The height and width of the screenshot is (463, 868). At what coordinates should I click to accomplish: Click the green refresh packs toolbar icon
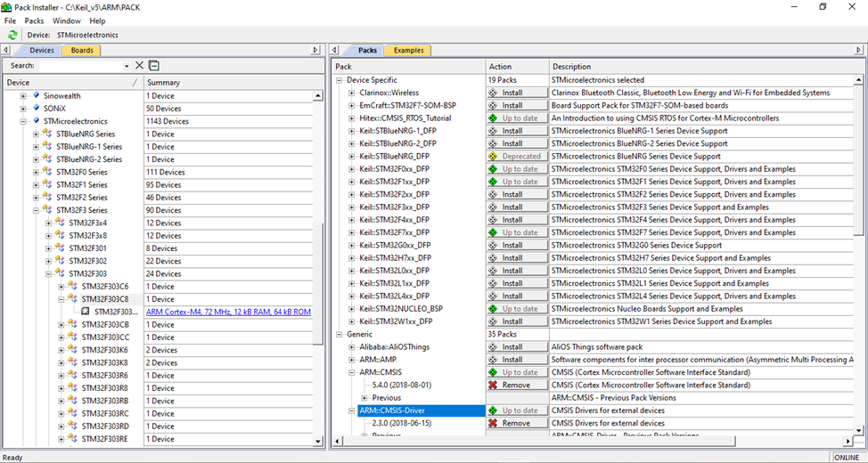(12, 35)
